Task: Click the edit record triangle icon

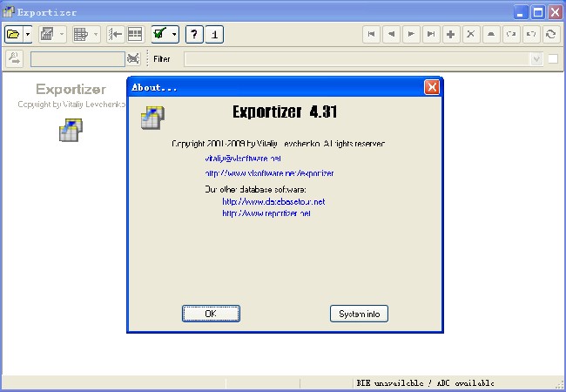Action: click(491, 34)
